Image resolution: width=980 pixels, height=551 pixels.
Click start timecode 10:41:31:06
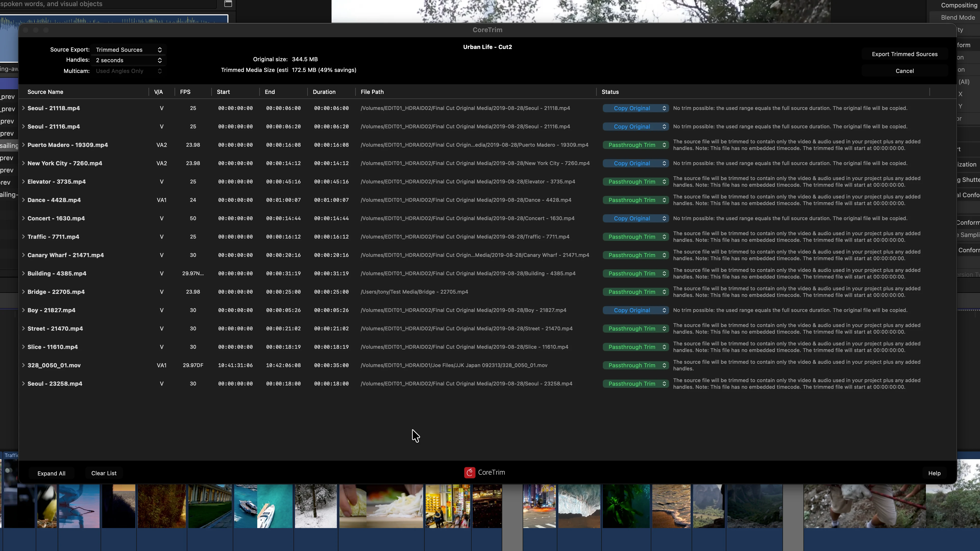tap(235, 366)
